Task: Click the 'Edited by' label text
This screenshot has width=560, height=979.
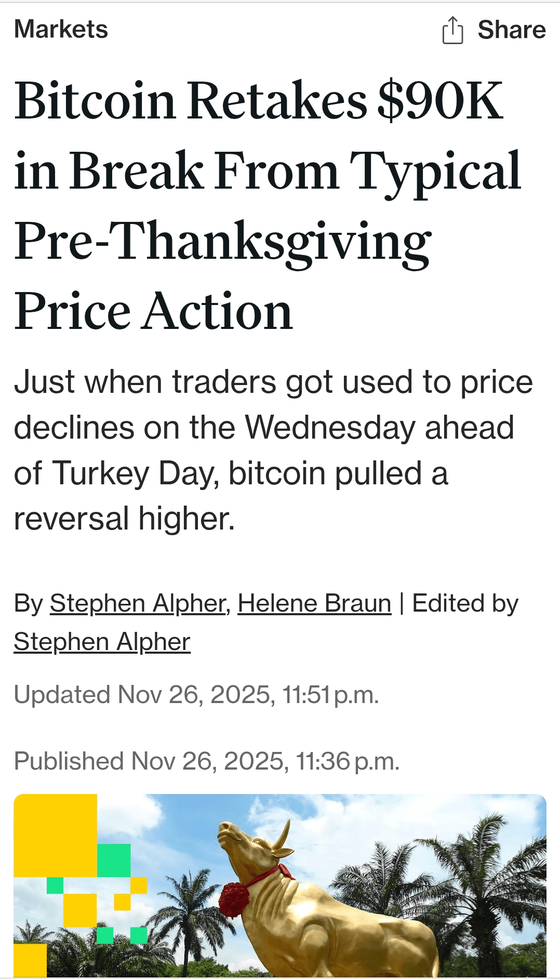Action: [x=465, y=603]
